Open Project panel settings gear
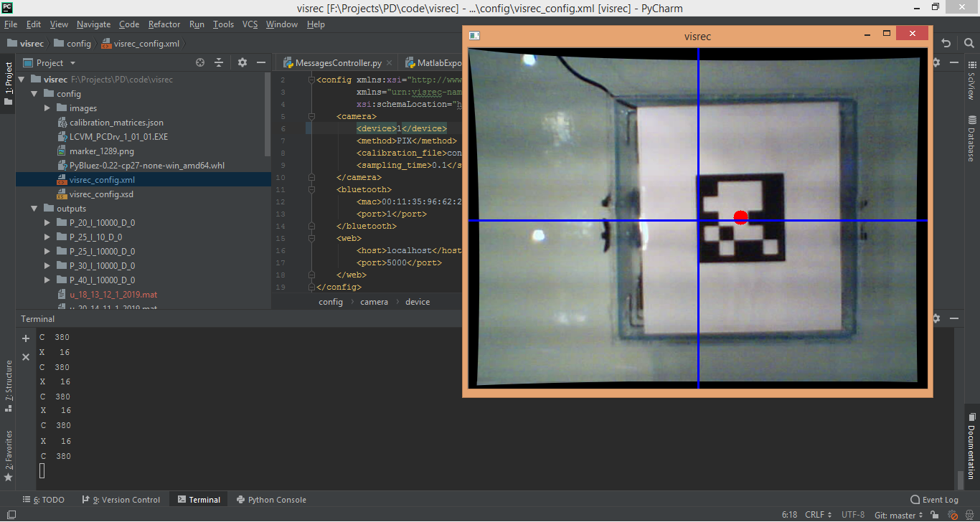 click(242, 63)
